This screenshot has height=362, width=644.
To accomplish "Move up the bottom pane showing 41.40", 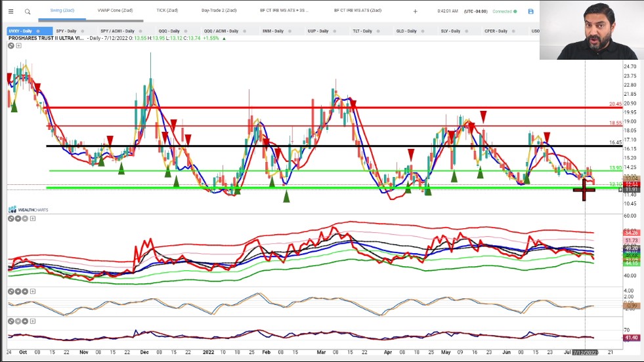I will click(25, 321).
